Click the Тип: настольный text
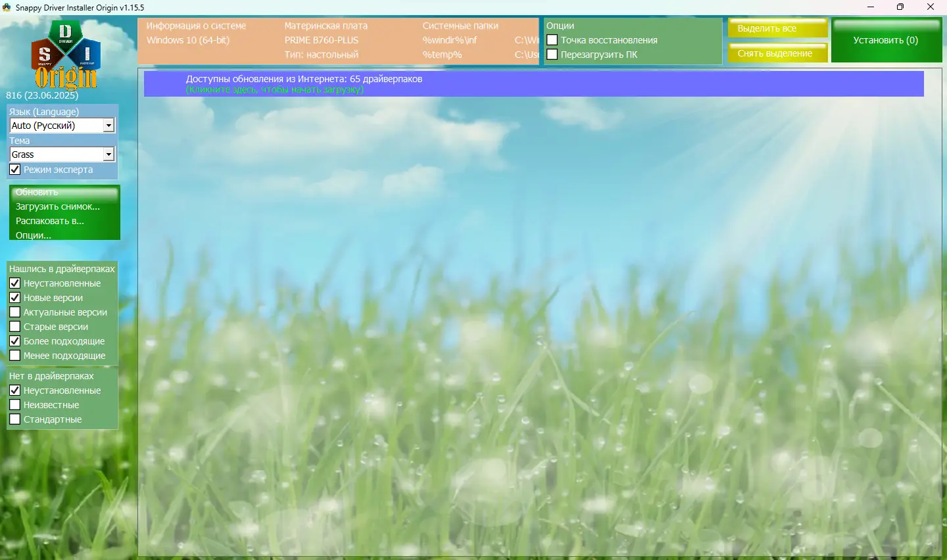The image size is (947, 560). click(322, 55)
